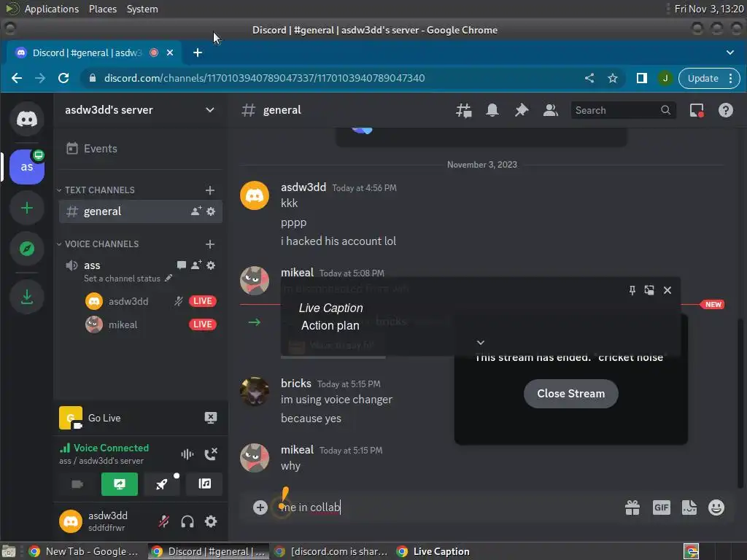This screenshot has height=560, width=747.
Task: Invite people to general channel
Action: click(196, 211)
